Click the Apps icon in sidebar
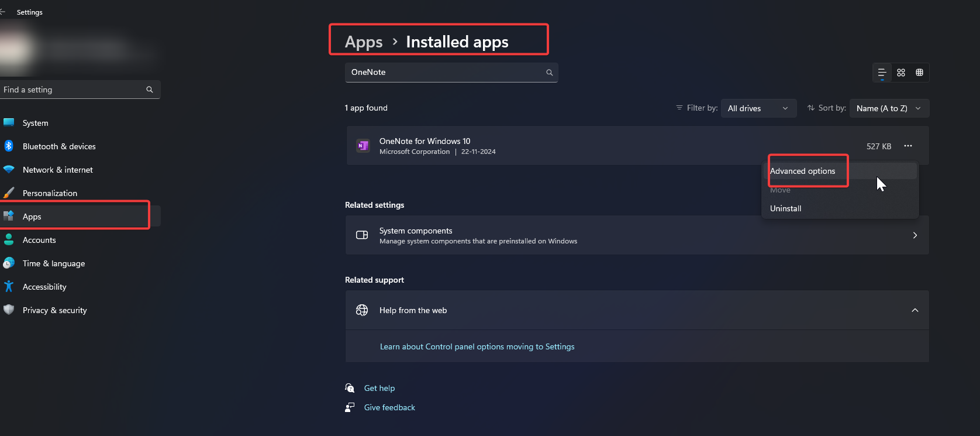Image resolution: width=980 pixels, height=436 pixels. click(9, 216)
